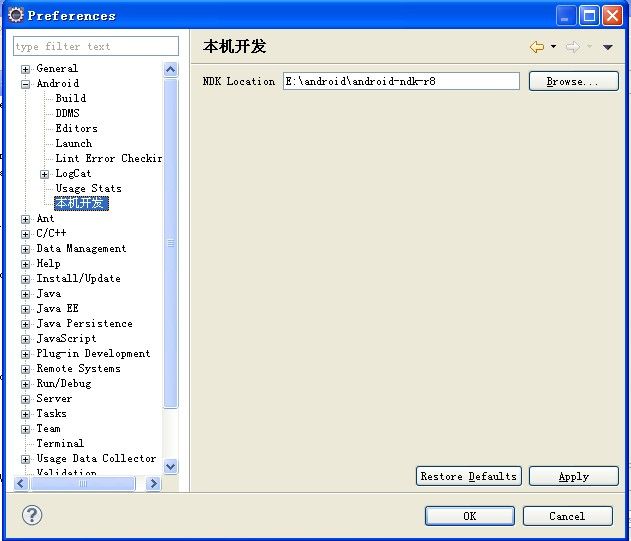Click the Apply button
This screenshot has width=631, height=541.
point(573,476)
